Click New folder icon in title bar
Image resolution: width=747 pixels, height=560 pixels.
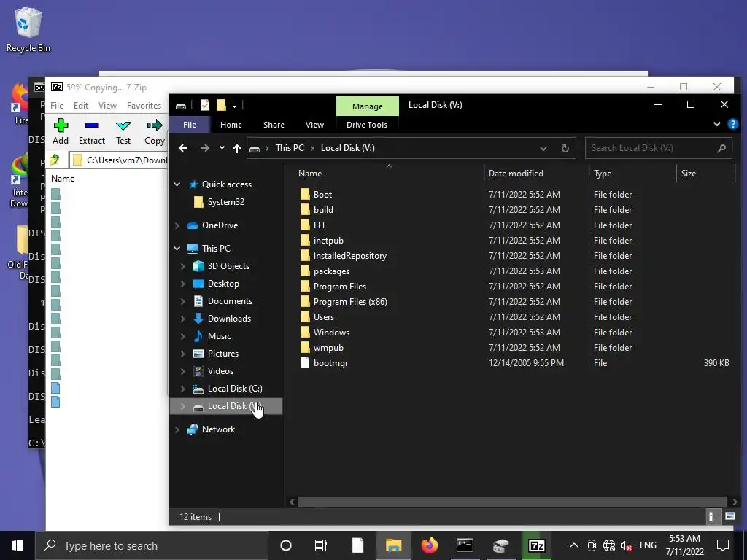(x=221, y=105)
